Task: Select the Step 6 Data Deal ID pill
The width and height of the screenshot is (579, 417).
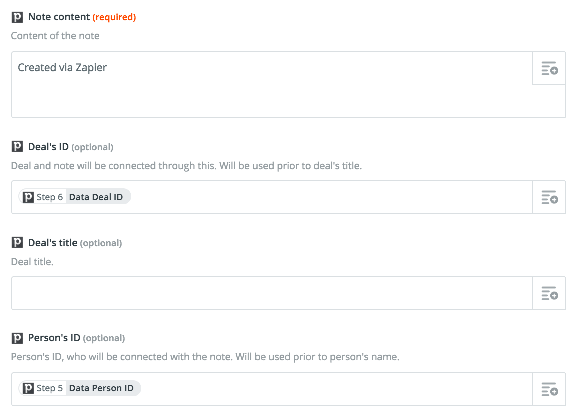Action: click(75, 196)
